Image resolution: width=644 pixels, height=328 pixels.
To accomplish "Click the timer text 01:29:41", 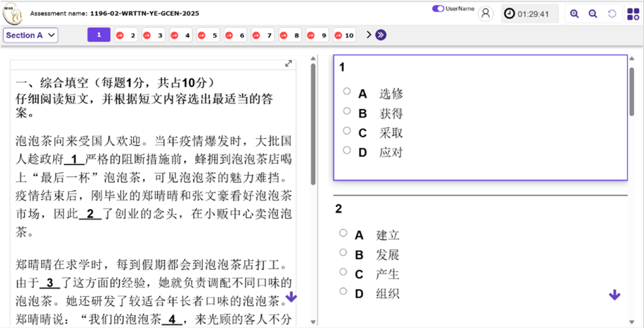I will point(533,14).
